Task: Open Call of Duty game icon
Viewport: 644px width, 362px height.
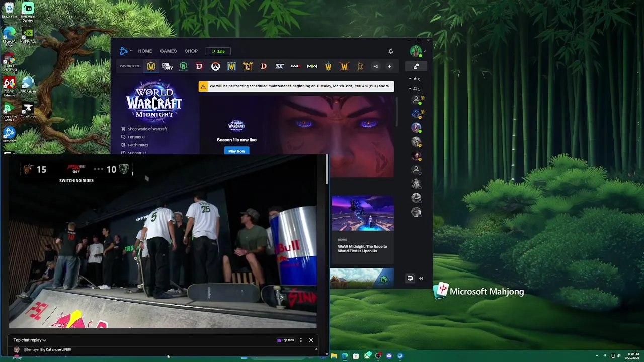Action: [x=167, y=66]
